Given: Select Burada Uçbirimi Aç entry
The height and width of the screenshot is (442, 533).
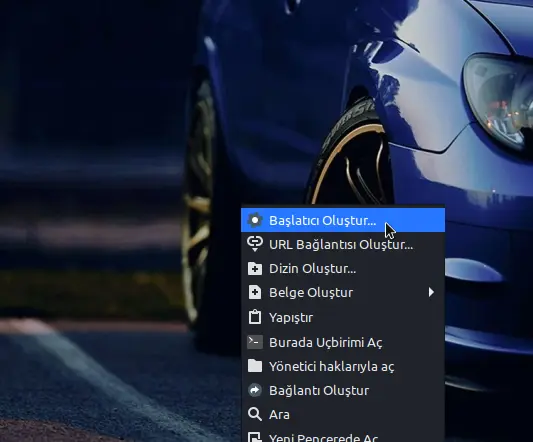Looking at the screenshot, I should pos(343,342).
